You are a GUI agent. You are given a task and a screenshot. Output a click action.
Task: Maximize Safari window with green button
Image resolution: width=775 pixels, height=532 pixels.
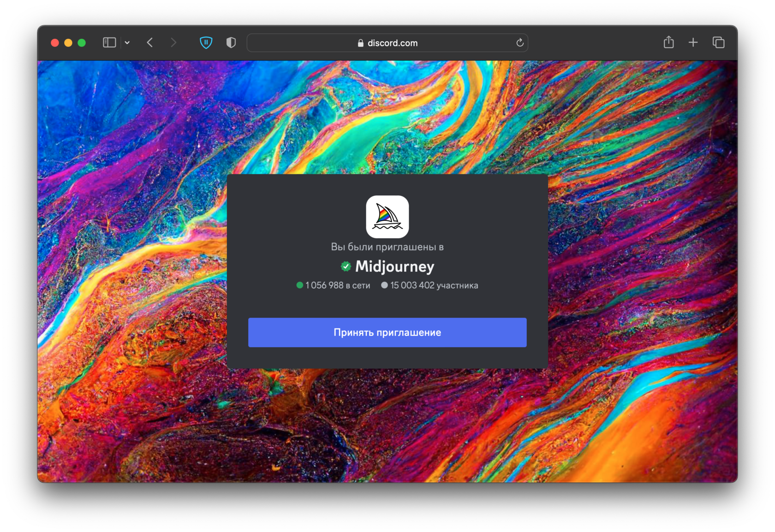(82, 43)
